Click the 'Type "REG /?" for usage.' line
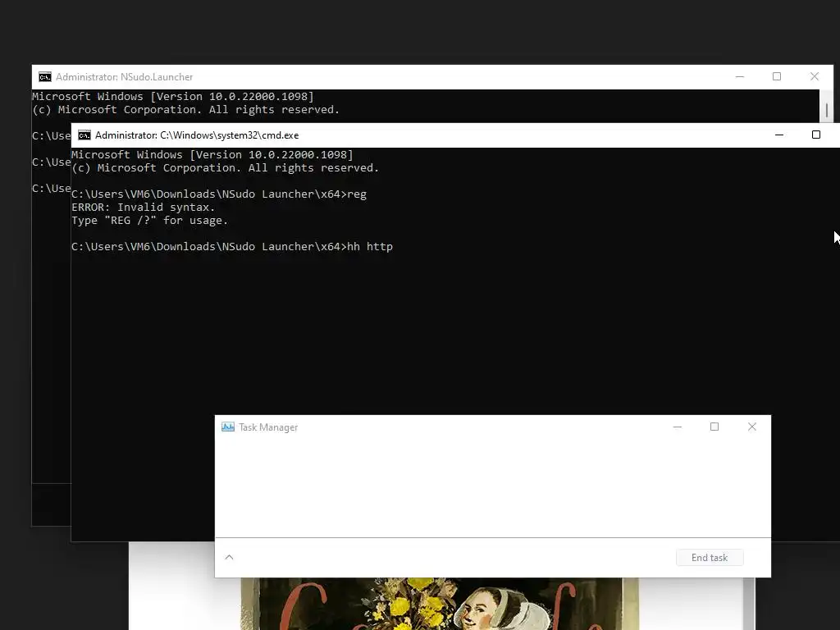This screenshot has width=840, height=630. [150, 220]
